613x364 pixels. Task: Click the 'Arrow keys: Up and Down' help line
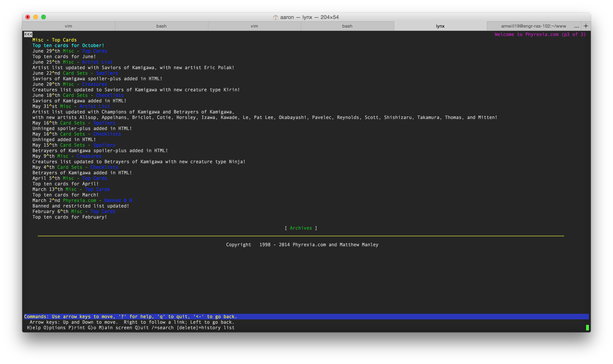click(x=132, y=322)
